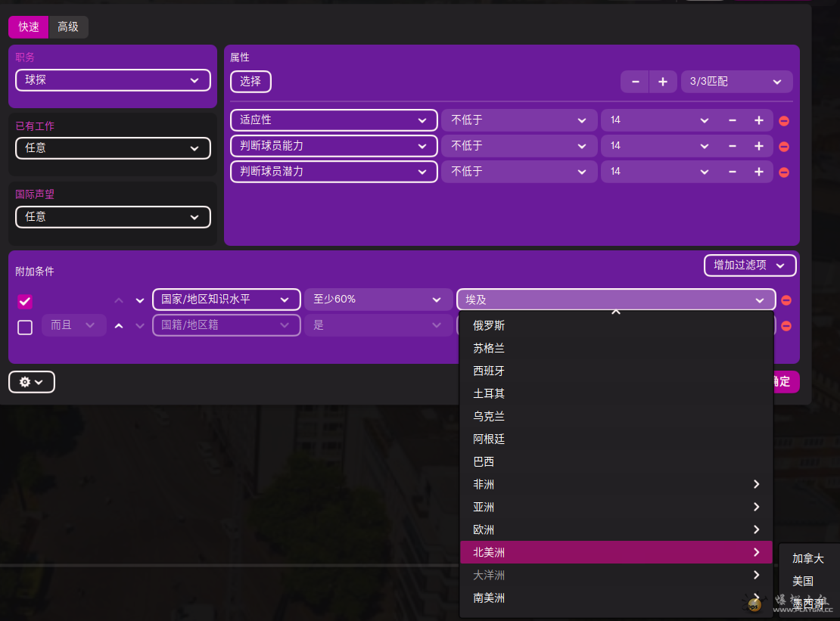The width and height of the screenshot is (840, 621).
Task: Click the 选择 attributes button
Action: [x=250, y=82]
